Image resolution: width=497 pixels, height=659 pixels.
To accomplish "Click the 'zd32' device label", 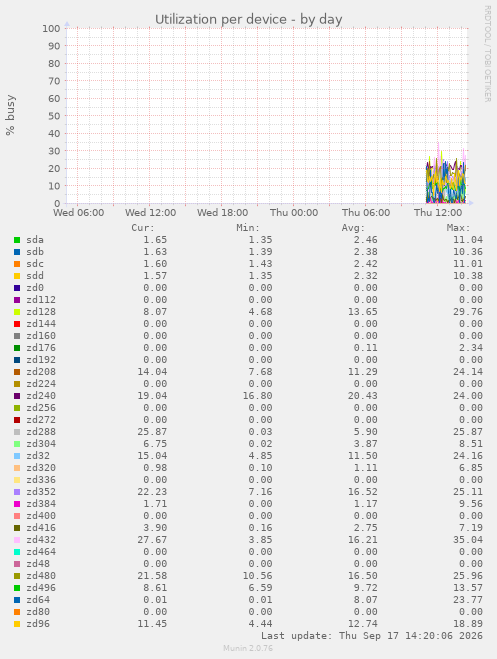I will 38,456.
